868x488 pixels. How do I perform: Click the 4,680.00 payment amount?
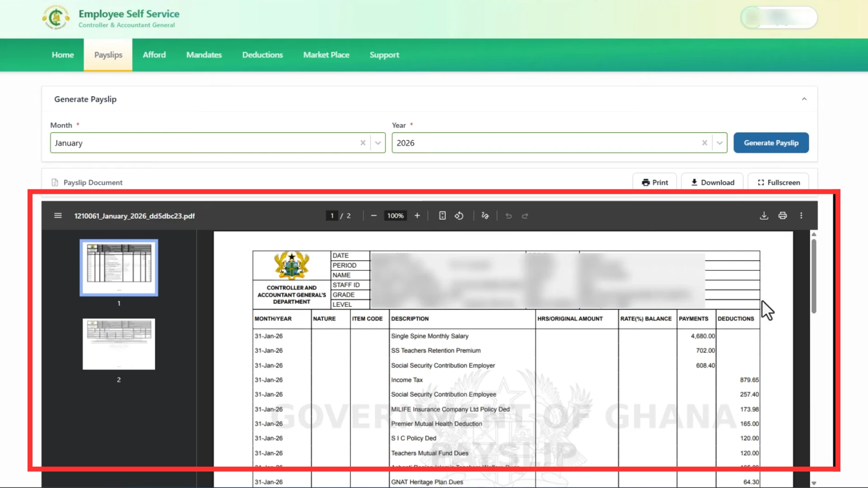703,336
